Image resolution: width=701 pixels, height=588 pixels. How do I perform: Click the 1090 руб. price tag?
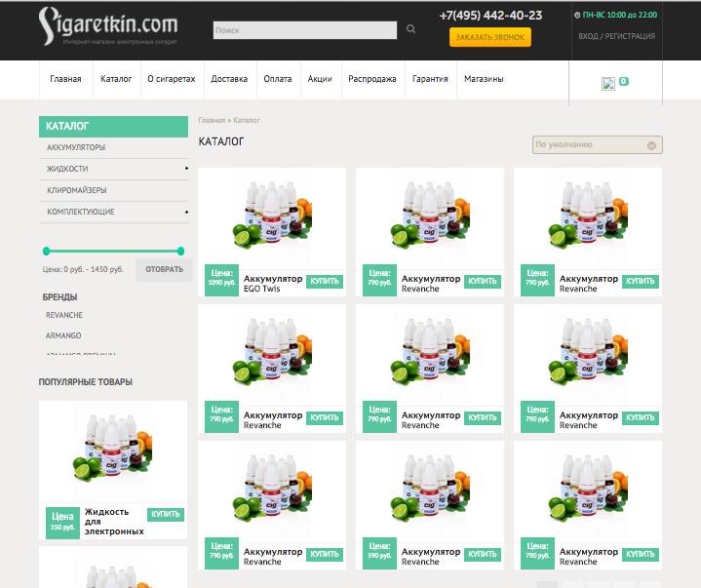pyautogui.click(x=221, y=281)
